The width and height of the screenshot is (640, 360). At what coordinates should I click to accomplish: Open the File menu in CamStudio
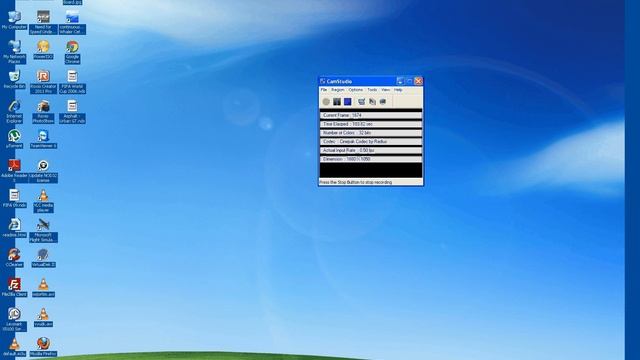coord(324,90)
